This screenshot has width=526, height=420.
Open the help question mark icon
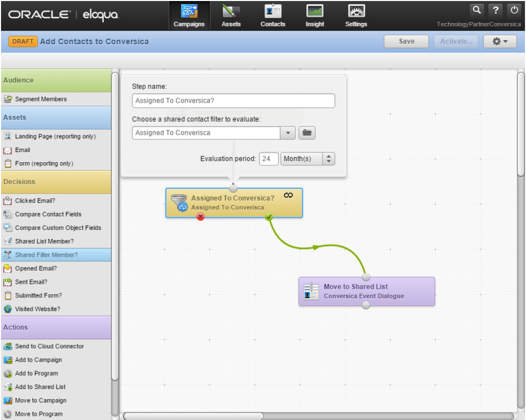[x=495, y=10]
